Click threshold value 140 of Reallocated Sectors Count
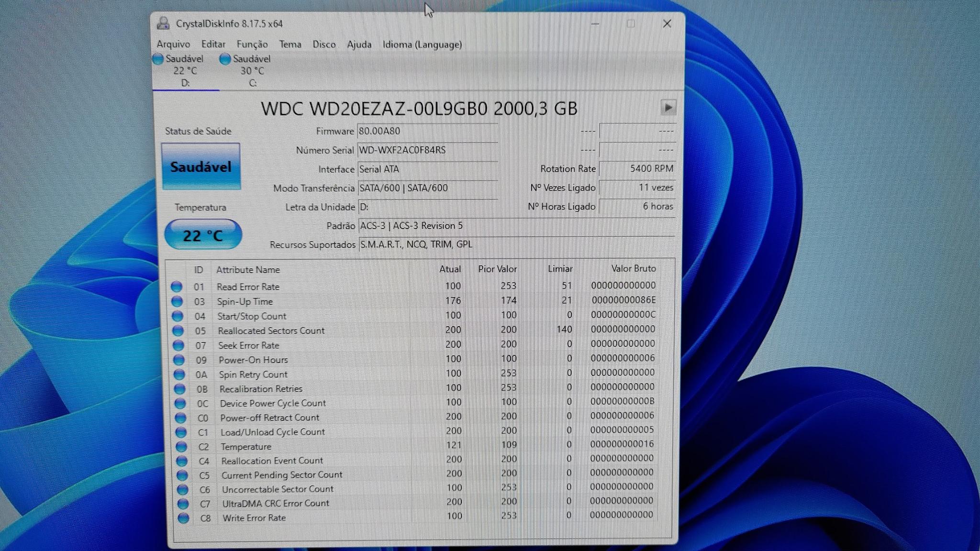 (x=564, y=329)
